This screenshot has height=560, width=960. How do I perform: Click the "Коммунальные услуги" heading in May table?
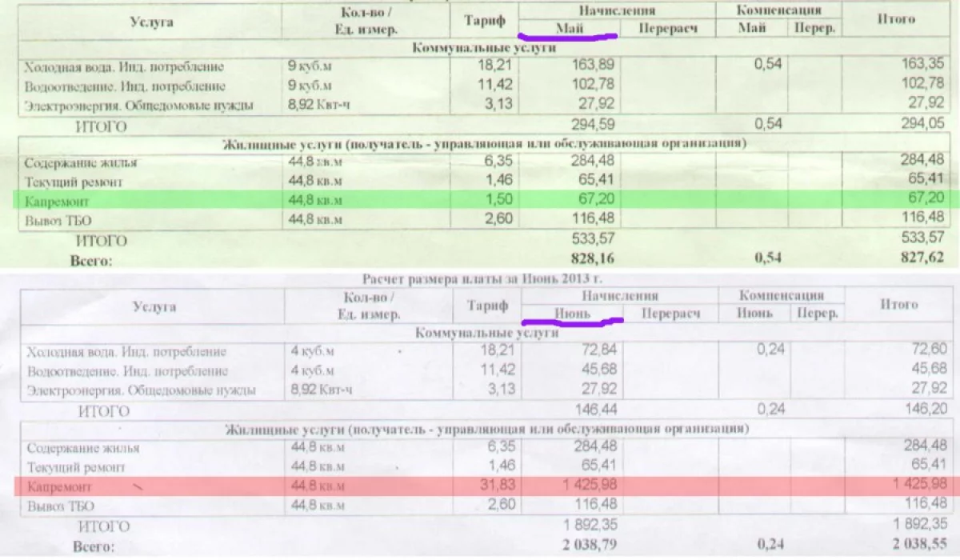[478, 48]
